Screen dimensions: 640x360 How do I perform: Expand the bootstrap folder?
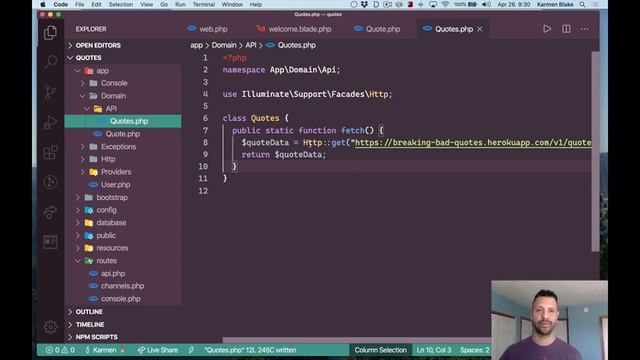112,198
